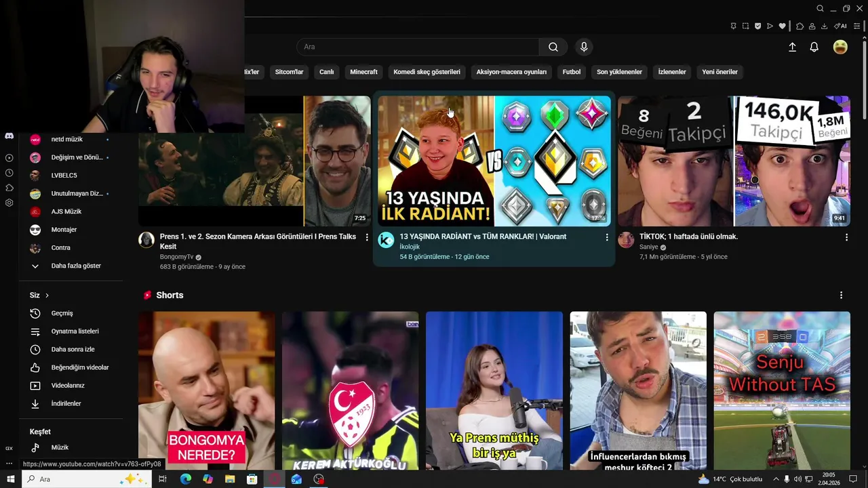Open 'Senju Without TAS' short
Image resolution: width=868 pixels, height=488 pixels.
[x=782, y=391]
